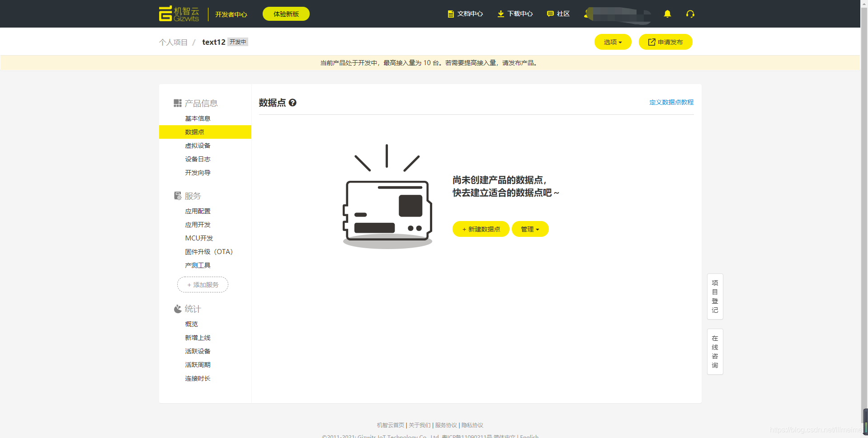
Task: Click the 添加服务 button
Action: (x=203, y=285)
